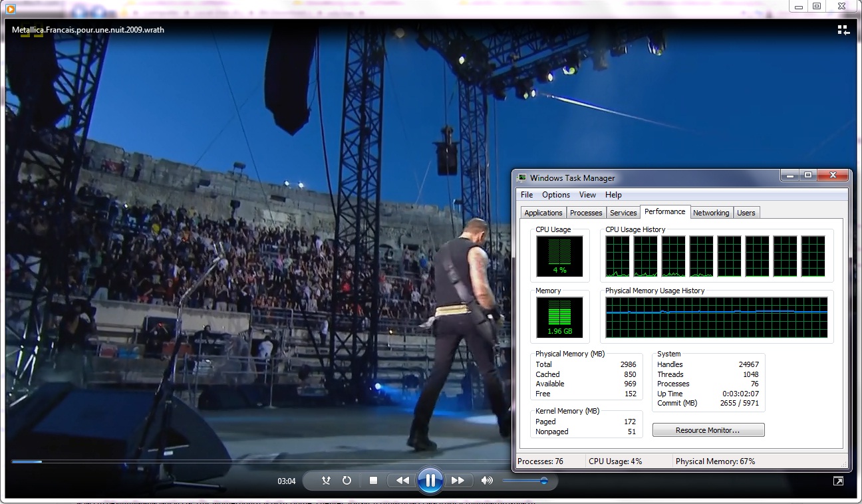The image size is (862, 504).
Task: Open the Options menu in Task Manager
Action: tap(556, 195)
